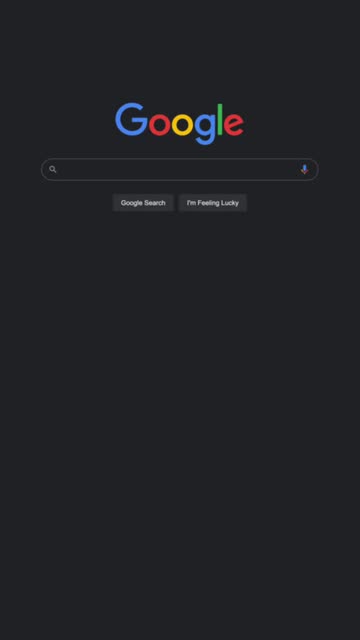Click the yellow second o in logo
The height and width of the screenshot is (640, 360).
pos(182,124)
